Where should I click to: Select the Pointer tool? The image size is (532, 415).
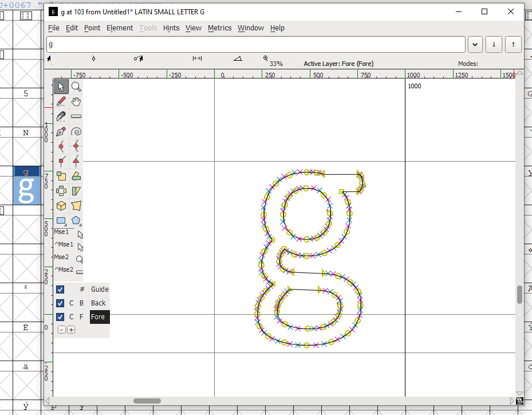pyautogui.click(x=61, y=87)
